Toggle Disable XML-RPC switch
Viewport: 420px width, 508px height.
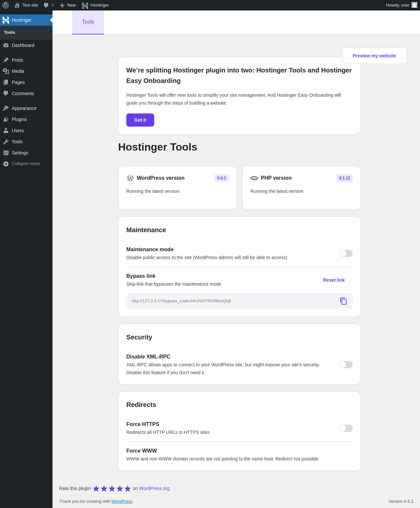tap(346, 365)
